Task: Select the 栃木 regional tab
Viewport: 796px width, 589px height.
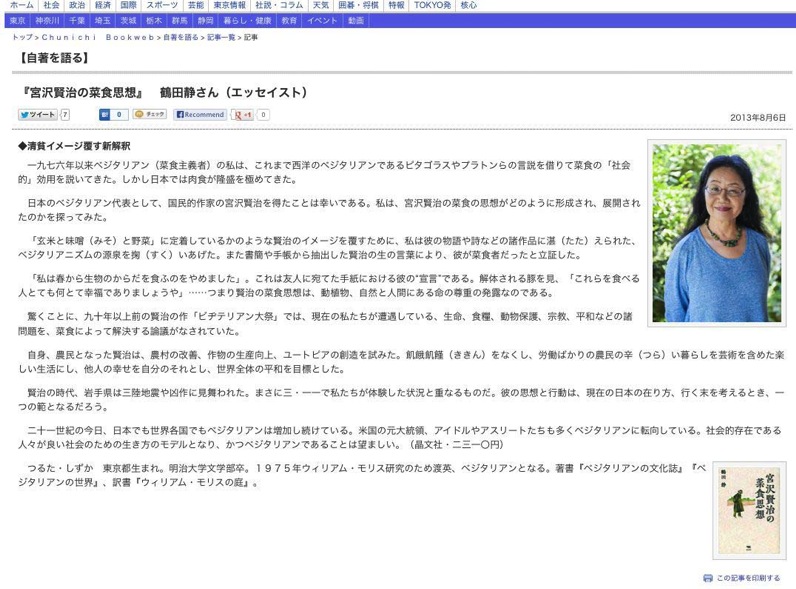Action: click(154, 21)
